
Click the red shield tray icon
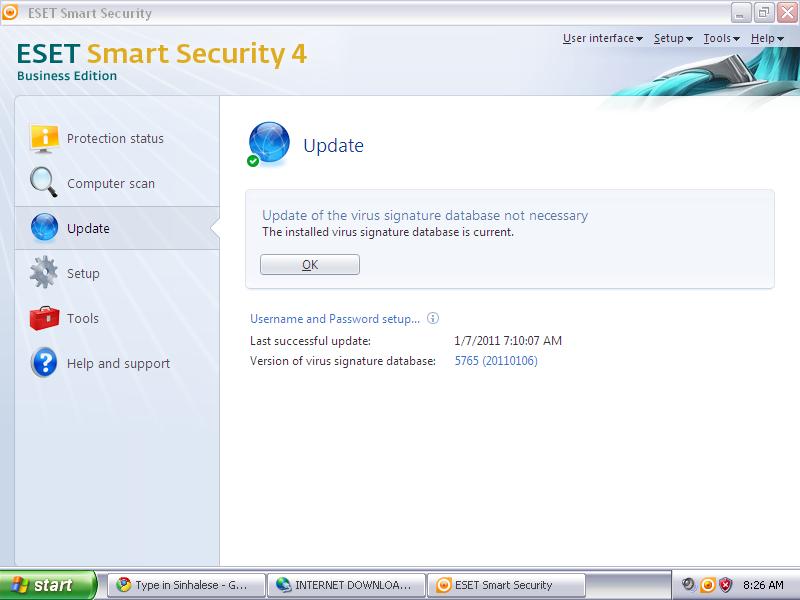pos(726,585)
